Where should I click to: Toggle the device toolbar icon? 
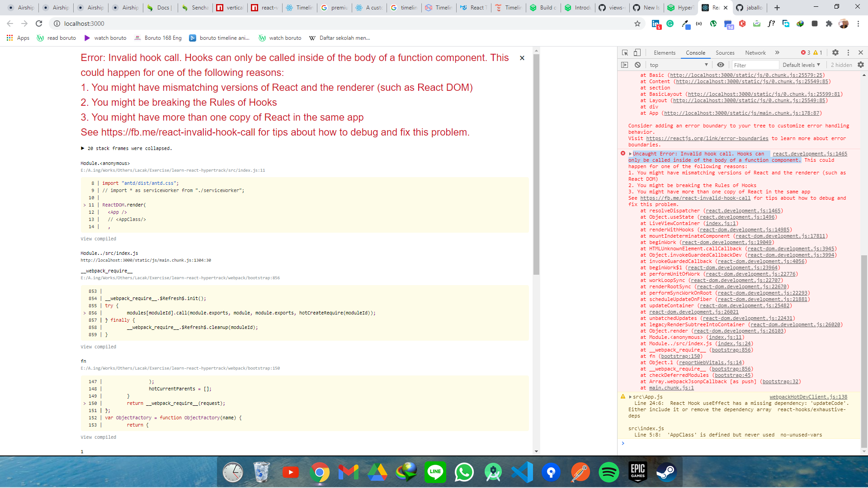(x=637, y=52)
